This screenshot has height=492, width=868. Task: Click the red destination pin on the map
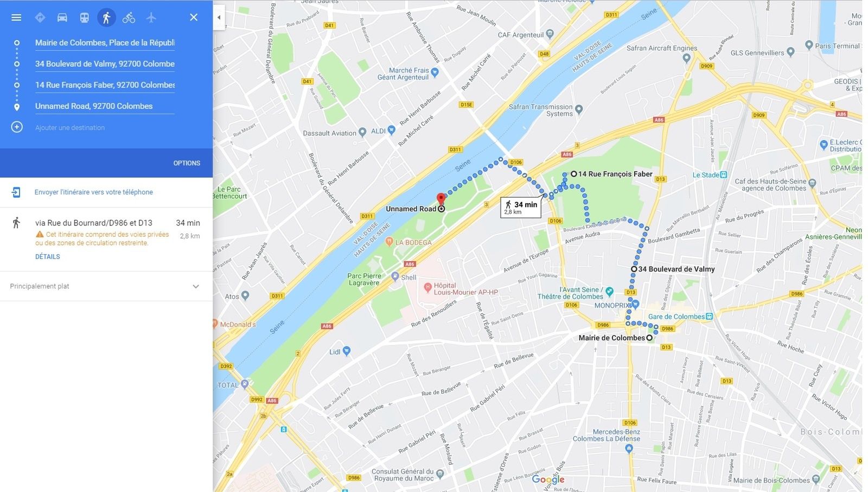click(x=441, y=199)
